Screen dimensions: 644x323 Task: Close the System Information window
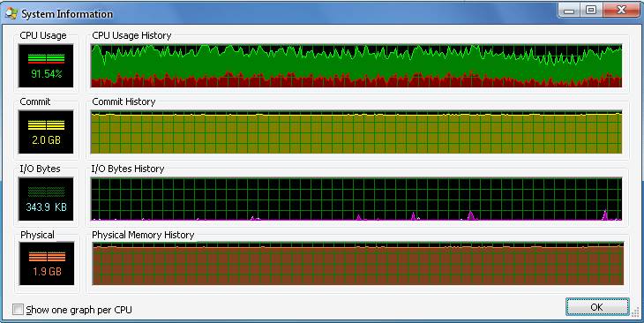[621, 11]
